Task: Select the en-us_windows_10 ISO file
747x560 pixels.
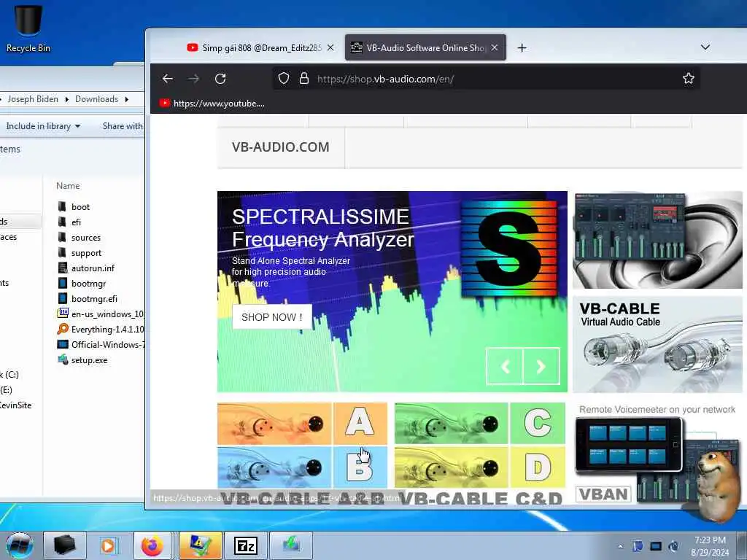Action: 100,314
